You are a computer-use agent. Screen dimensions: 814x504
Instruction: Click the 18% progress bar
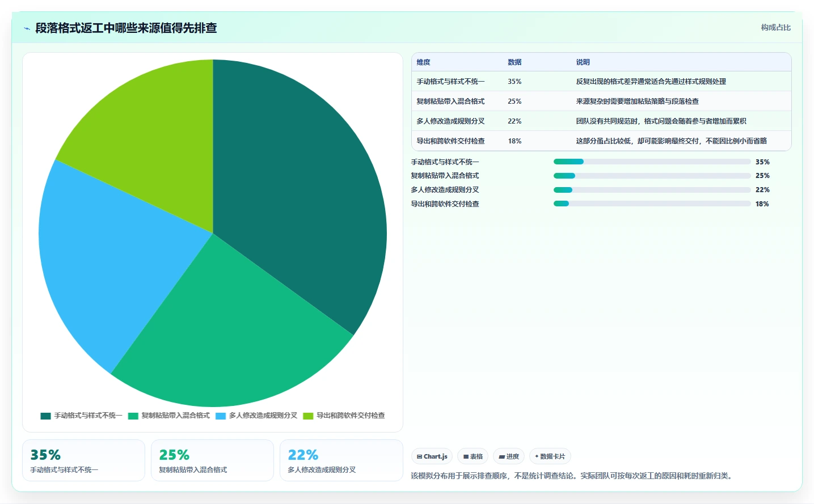[652, 204]
